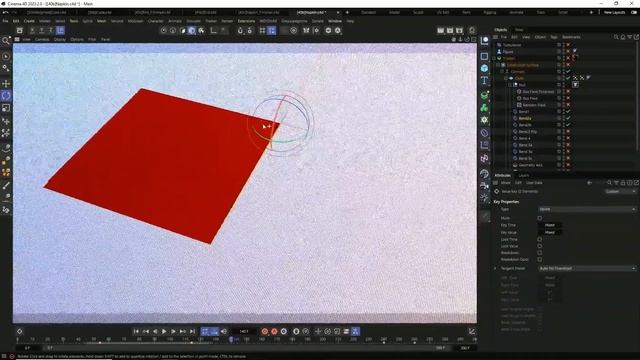Open the Objects manager Bookmarks menu
The height and width of the screenshot is (360, 640).
571,37
